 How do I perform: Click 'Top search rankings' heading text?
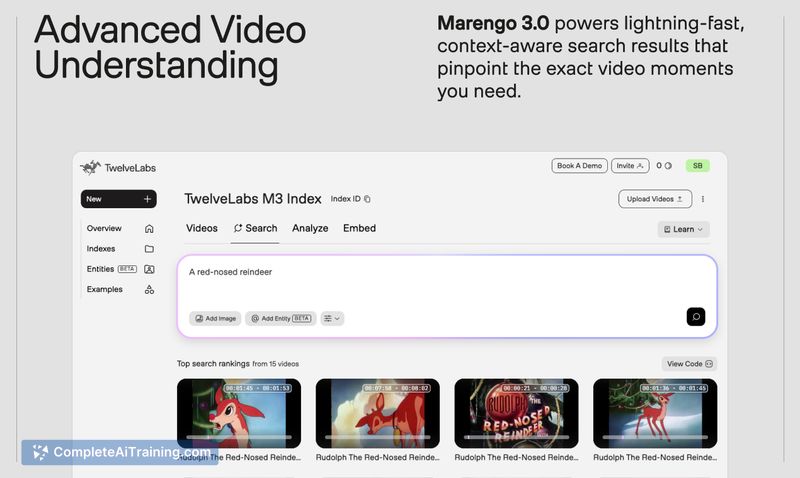(213, 364)
